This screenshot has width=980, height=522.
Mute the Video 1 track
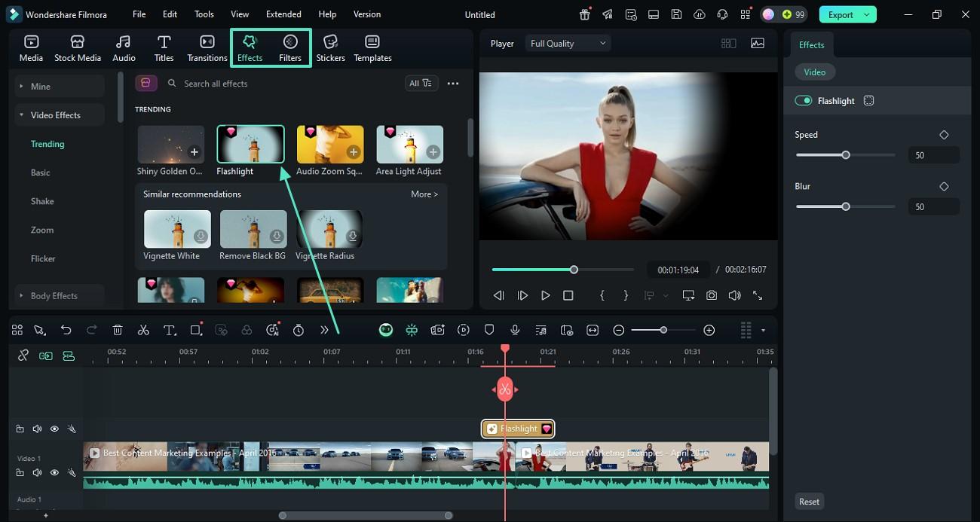point(37,473)
